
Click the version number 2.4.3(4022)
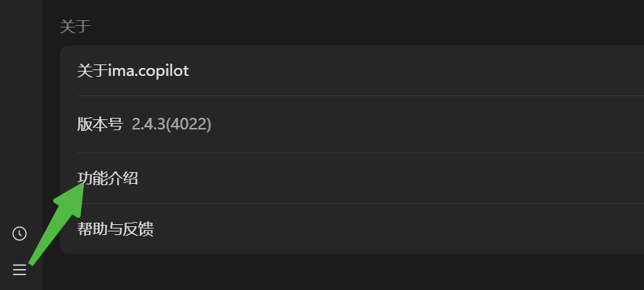171,124
